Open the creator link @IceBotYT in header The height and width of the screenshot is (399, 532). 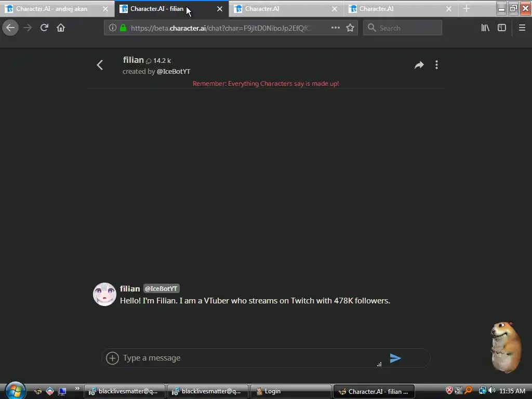(174, 72)
